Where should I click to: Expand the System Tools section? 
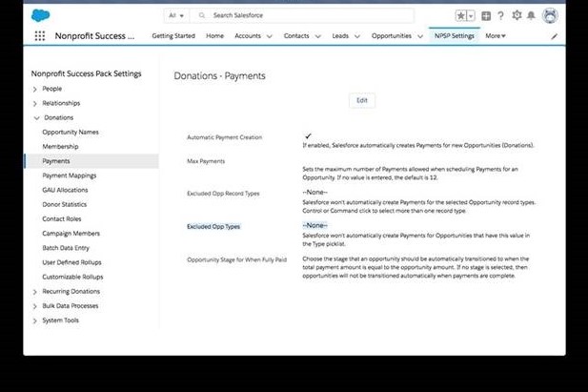35,320
